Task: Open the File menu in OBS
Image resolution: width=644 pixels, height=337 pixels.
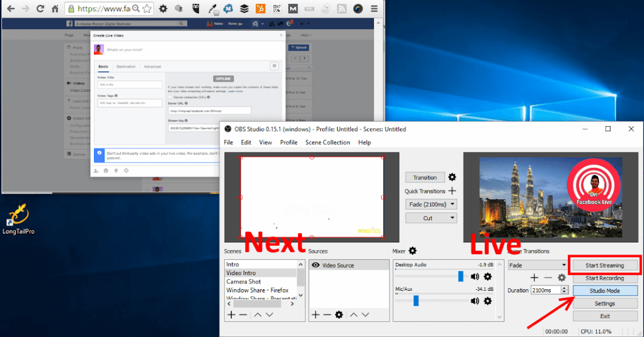Action: coord(229,142)
